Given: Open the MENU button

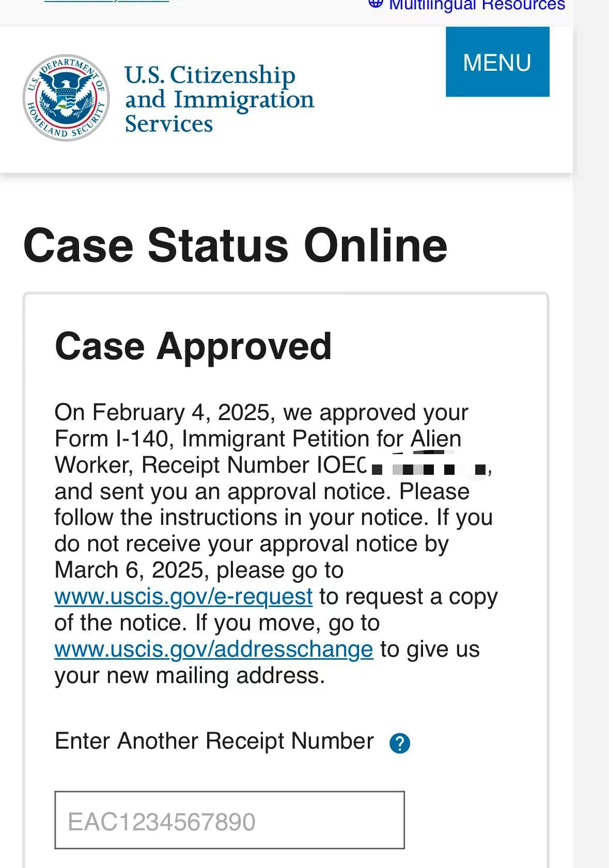Looking at the screenshot, I should [x=497, y=62].
